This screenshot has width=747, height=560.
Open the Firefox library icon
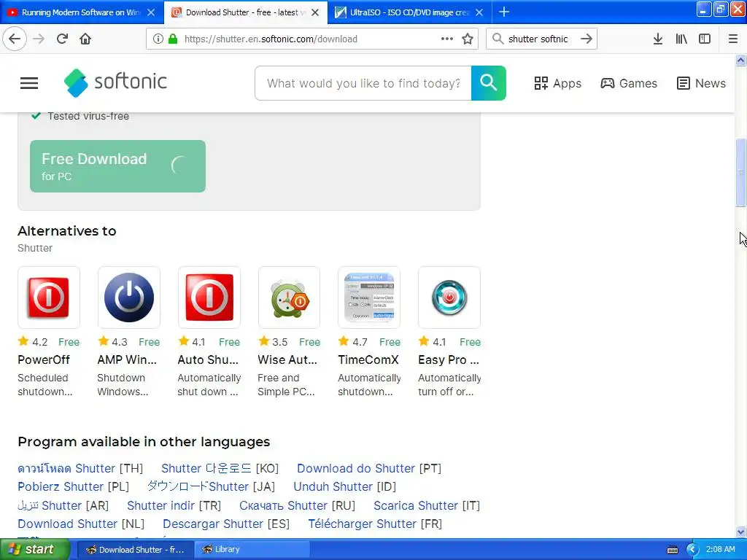tap(681, 39)
